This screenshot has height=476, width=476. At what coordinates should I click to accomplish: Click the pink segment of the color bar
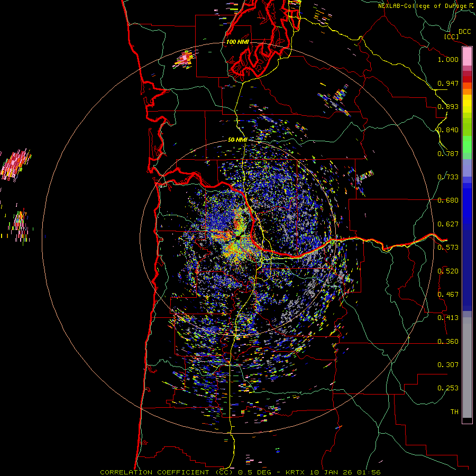[467, 56]
